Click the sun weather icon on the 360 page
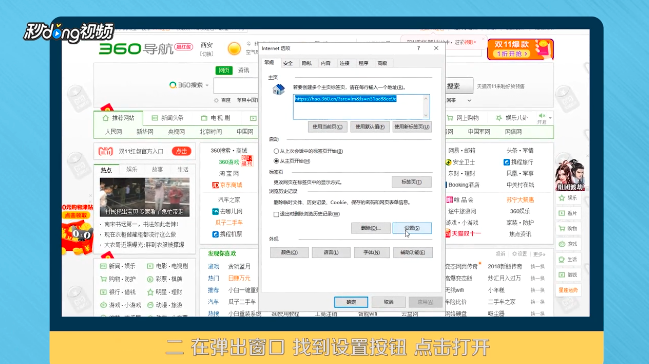The height and width of the screenshot is (364, 649). pyautogui.click(x=234, y=49)
